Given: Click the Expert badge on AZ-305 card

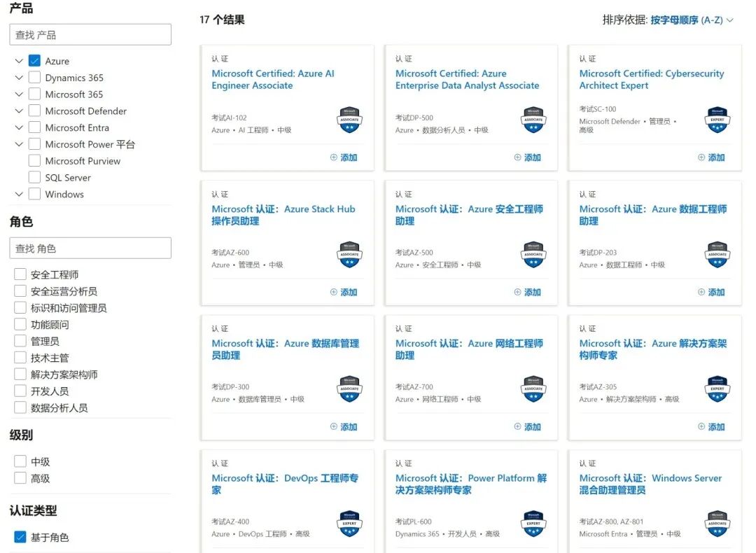Looking at the screenshot, I should tap(717, 389).
